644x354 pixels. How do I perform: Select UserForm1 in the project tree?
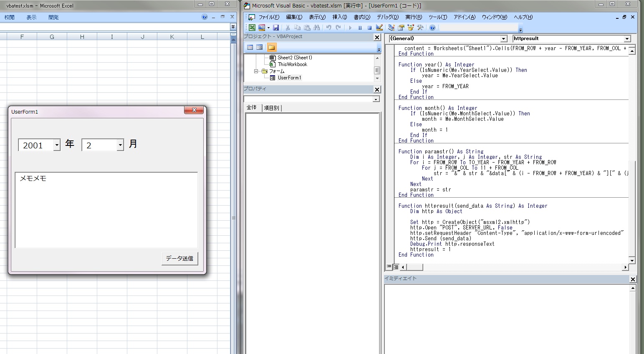pos(289,78)
